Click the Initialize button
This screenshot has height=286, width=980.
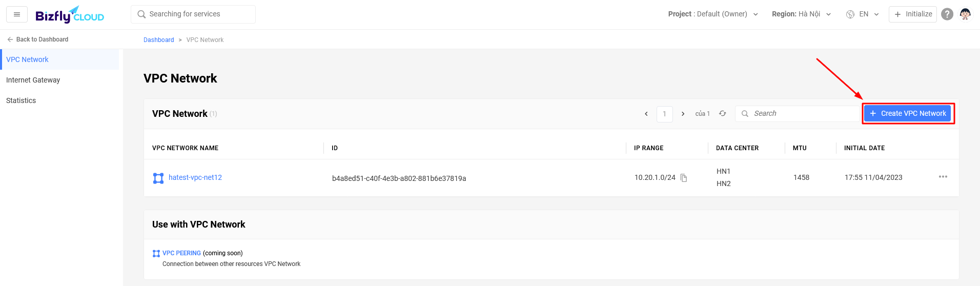pyautogui.click(x=912, y=14)
